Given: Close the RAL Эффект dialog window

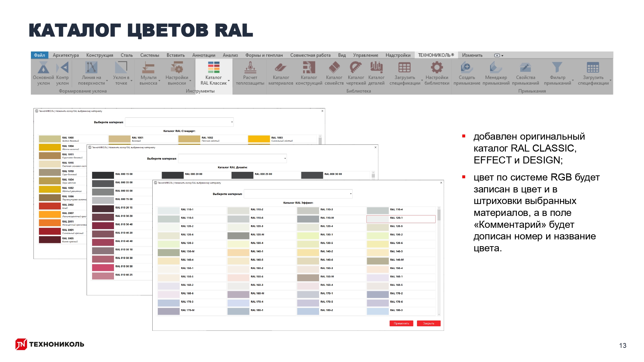Looking at the screenshot, I should [441, 183].
